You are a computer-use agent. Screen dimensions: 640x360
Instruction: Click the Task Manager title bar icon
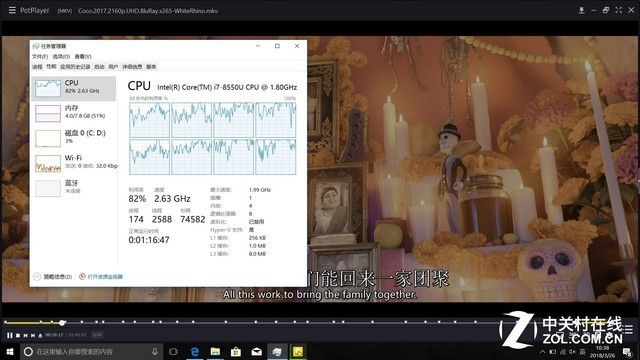point(36,46)
